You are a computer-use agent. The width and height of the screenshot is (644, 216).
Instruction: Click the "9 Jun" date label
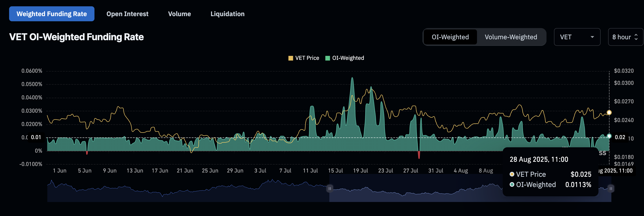pyautogui.click(x=110, y=171)
